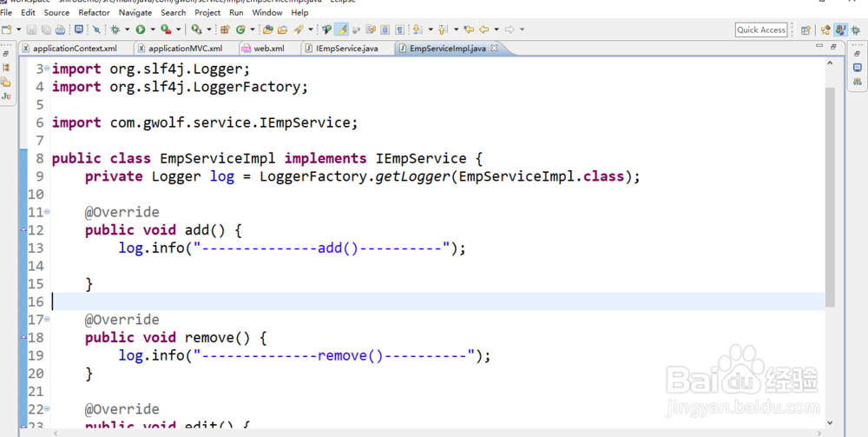Switch to the Java perspective icon
The image size is (868, 437).
(x=841, y=30)
